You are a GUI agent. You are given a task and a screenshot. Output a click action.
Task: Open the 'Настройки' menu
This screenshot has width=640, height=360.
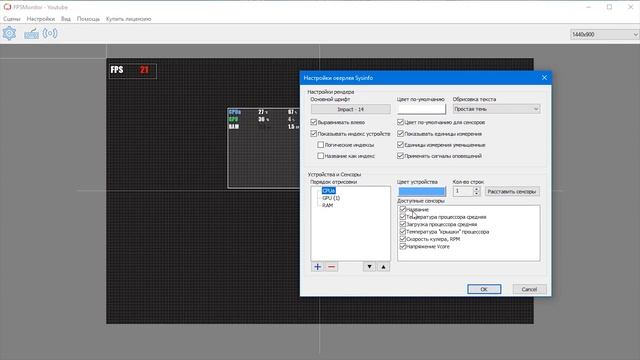pos(41,19)
